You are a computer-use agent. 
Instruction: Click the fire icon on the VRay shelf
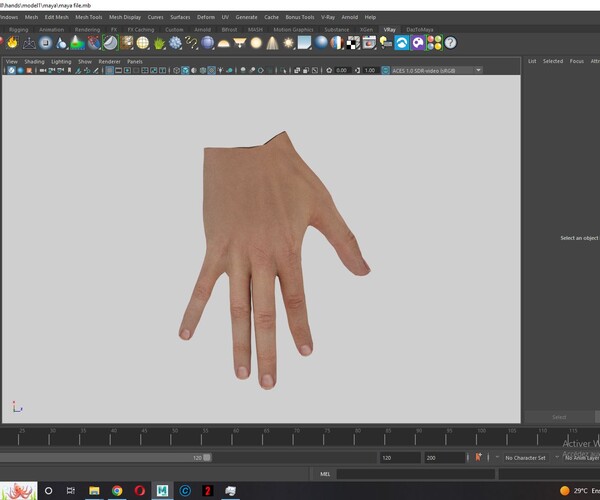[x=12, y=42]
